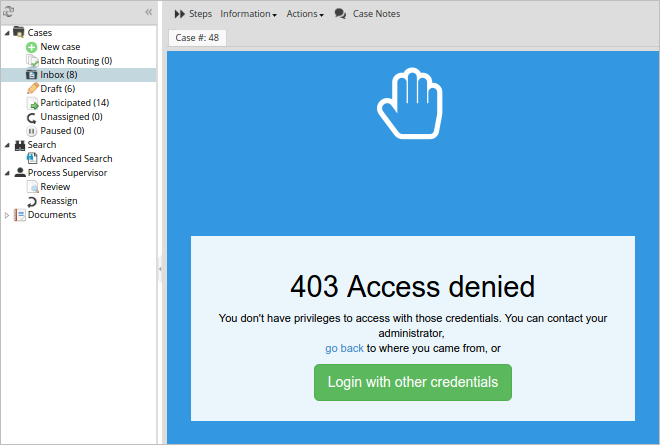Collapse the left panel with double-chevron icon
Image resolution: width=660 pixels, height=445 pixels.
(149, 12)
